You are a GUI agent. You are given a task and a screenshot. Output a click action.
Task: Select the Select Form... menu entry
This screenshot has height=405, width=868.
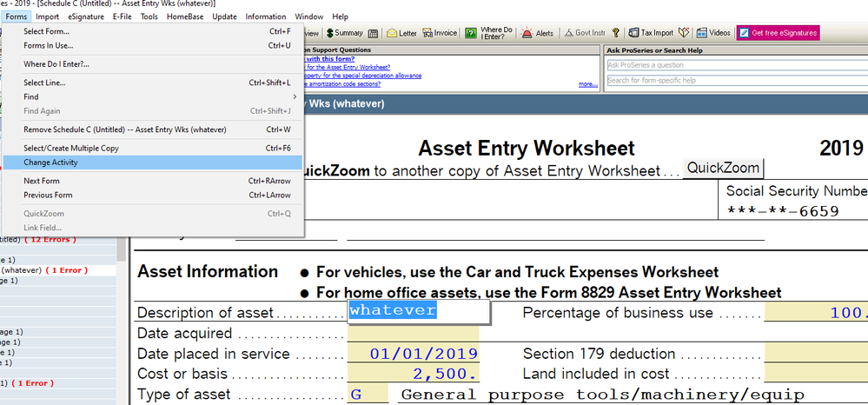pyautogui.click(x=46, y=31)
